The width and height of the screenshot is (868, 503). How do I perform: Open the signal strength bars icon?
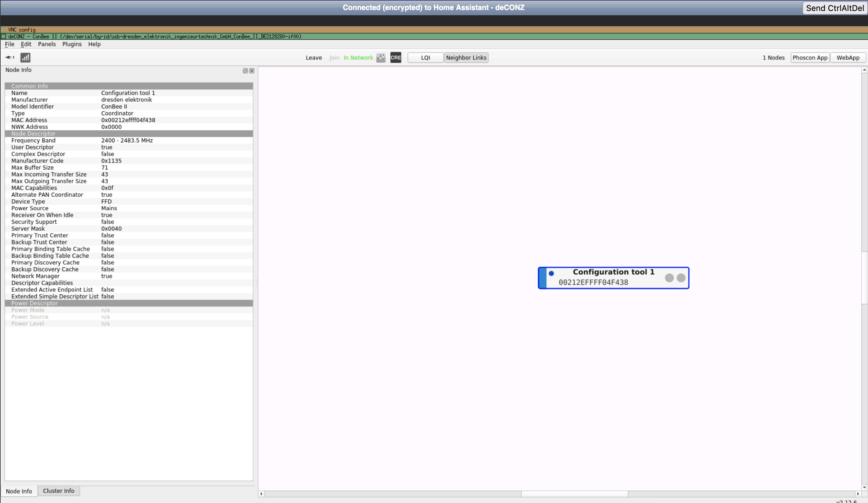pos(25,58)
